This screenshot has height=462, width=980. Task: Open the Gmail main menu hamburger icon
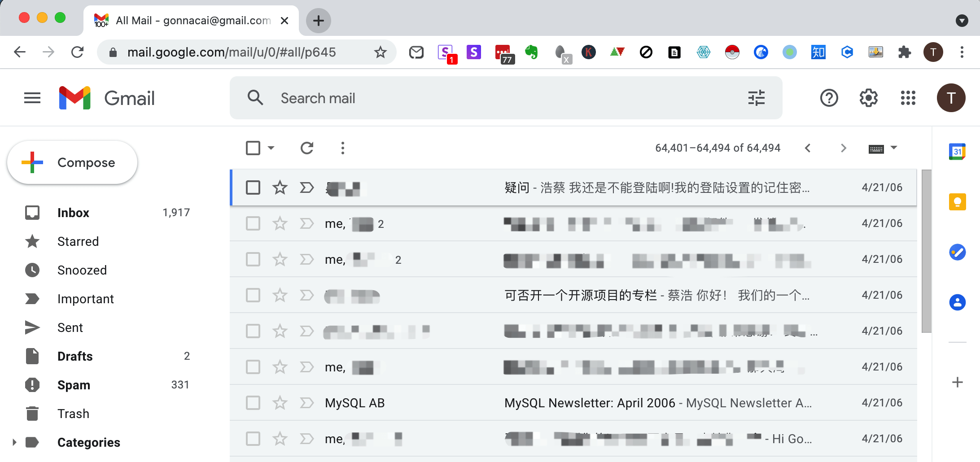click(32, 98)
